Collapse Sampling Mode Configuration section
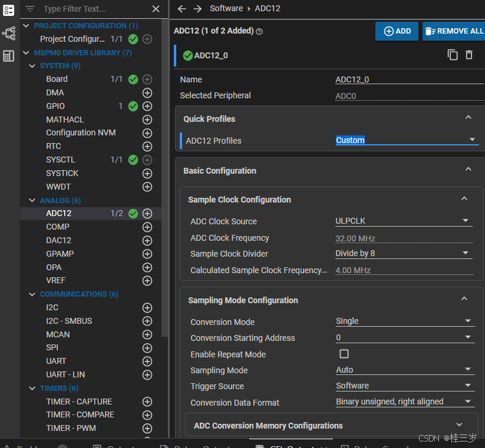485x448 pixels. tap(464, 299)
